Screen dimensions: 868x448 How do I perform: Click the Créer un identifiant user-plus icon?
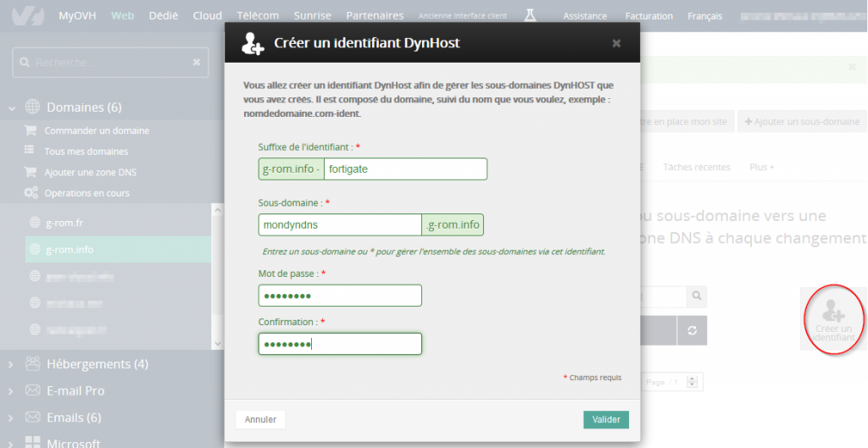[x=833, y=311]
